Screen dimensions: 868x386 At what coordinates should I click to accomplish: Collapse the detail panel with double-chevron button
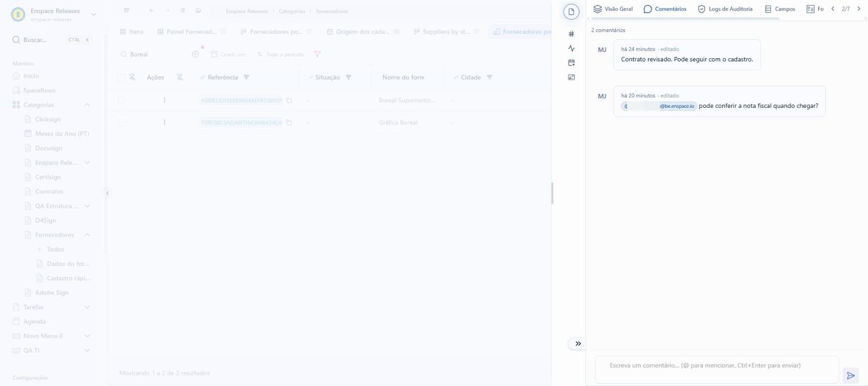pos(577,343)
